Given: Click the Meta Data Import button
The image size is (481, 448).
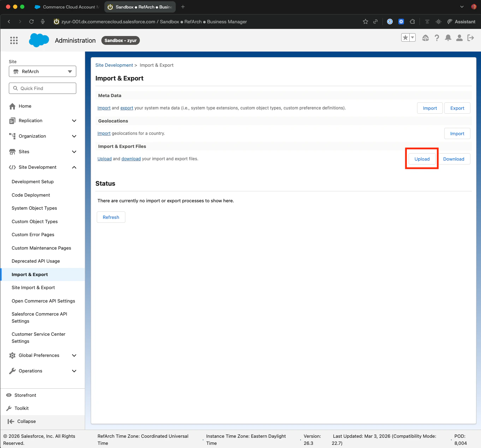Looking at the screenshot, I should click(430, 108).
